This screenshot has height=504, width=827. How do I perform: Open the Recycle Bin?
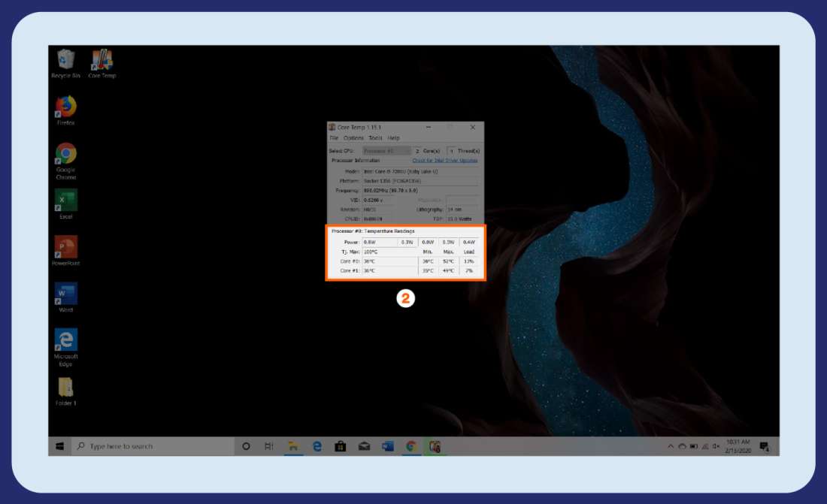pyautogui.click(x=66, y=59)
